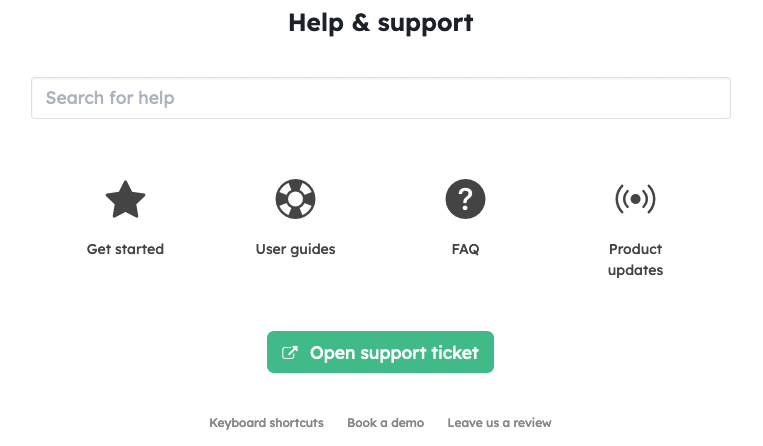
Task: Select the question mark FAQ icon
Action: pos(465,199)
